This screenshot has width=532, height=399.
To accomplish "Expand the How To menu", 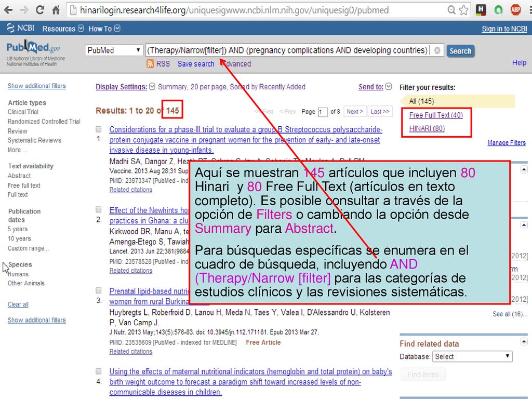I will [x=104, y=29].
